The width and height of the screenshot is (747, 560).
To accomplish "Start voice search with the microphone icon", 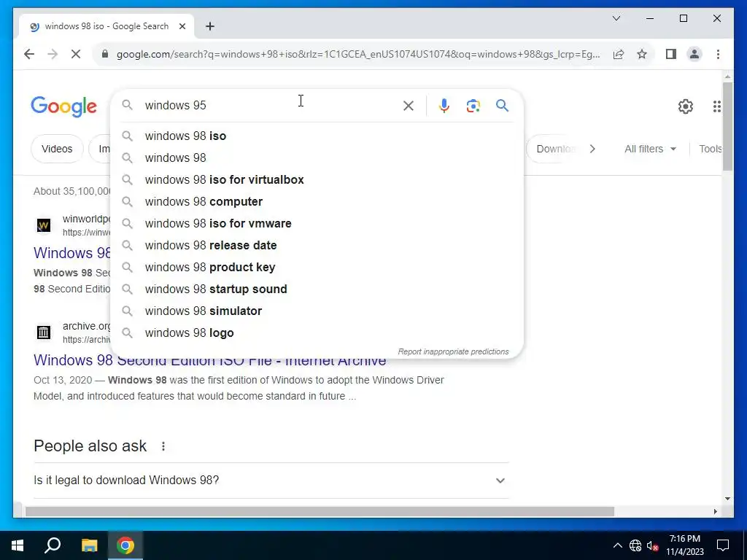I will click(x=444, y=105).
